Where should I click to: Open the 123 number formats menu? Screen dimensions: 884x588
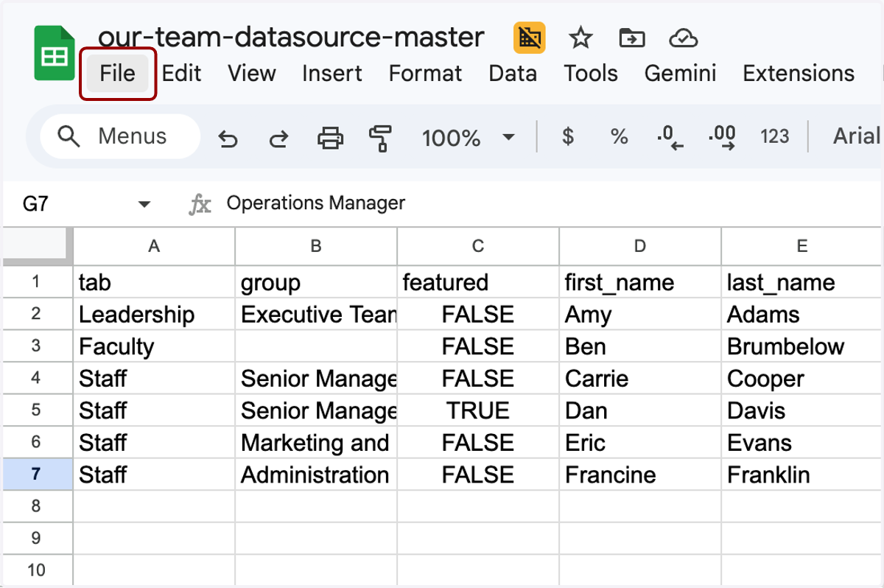pos(774,136)
